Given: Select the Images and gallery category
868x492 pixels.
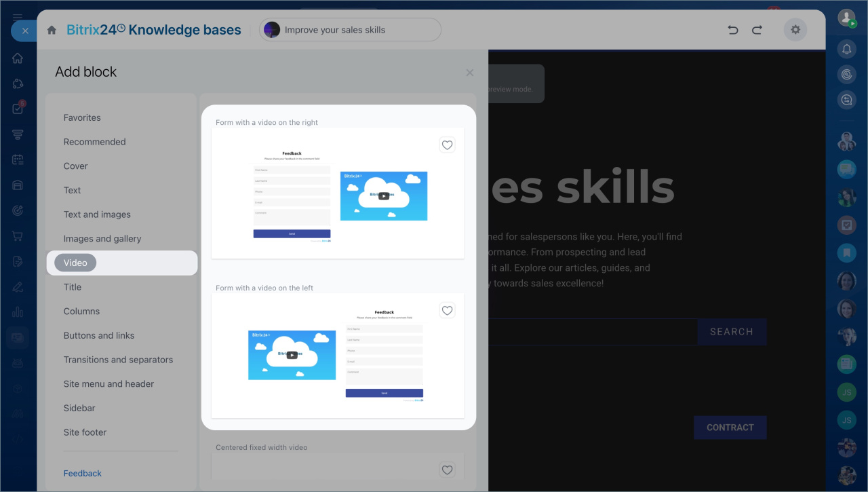Looking at the screenshot, I should click(102, 239).
